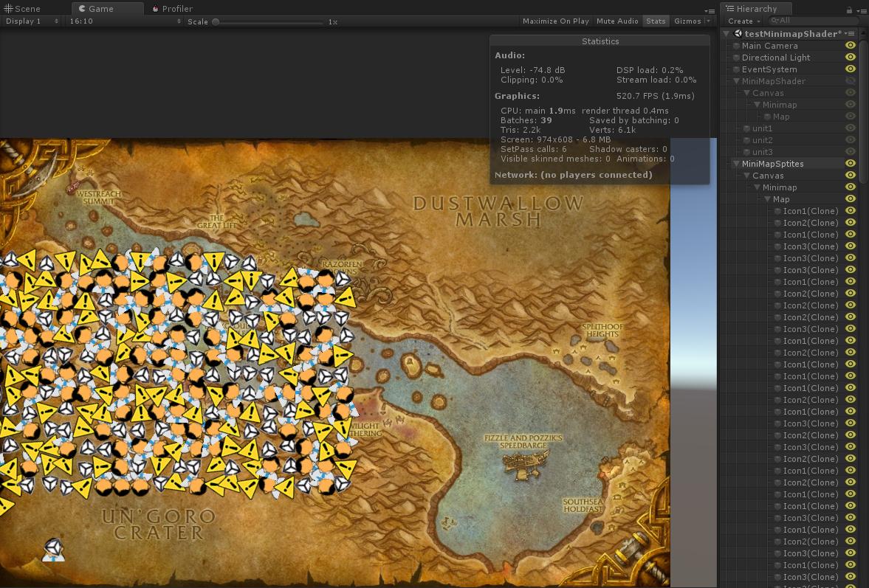
Task: Click the 'Screen: 974x608 - 6.8 MB' line
Action: (x=555, y=139)
